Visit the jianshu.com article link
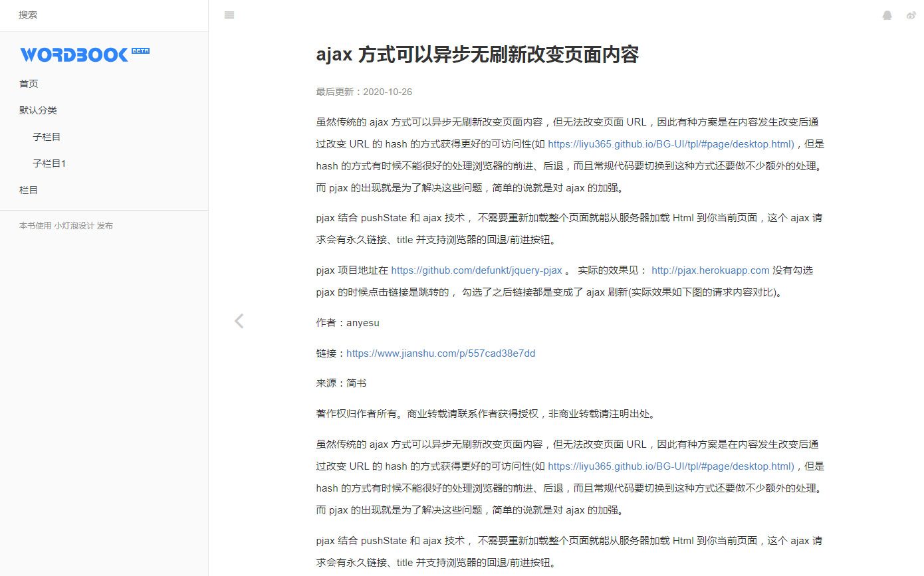This screenshot has height=576, width=924. click(x=441, y=353)
